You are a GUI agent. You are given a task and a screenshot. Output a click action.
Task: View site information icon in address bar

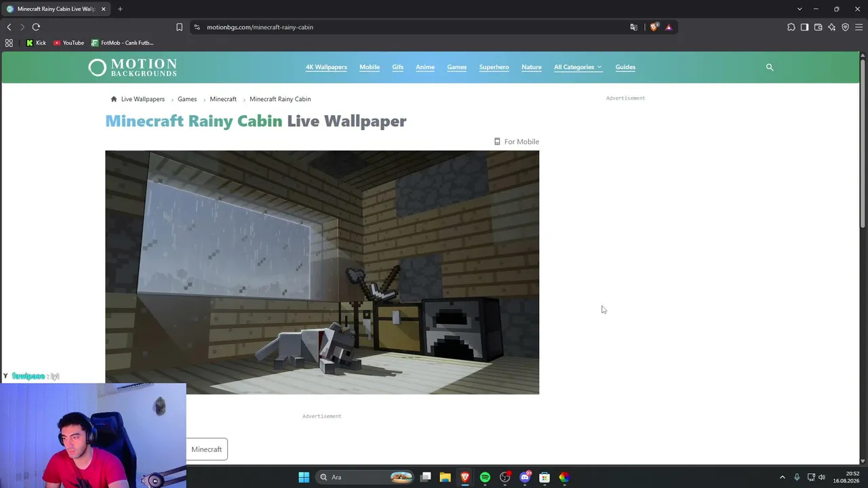click(197, 27)
